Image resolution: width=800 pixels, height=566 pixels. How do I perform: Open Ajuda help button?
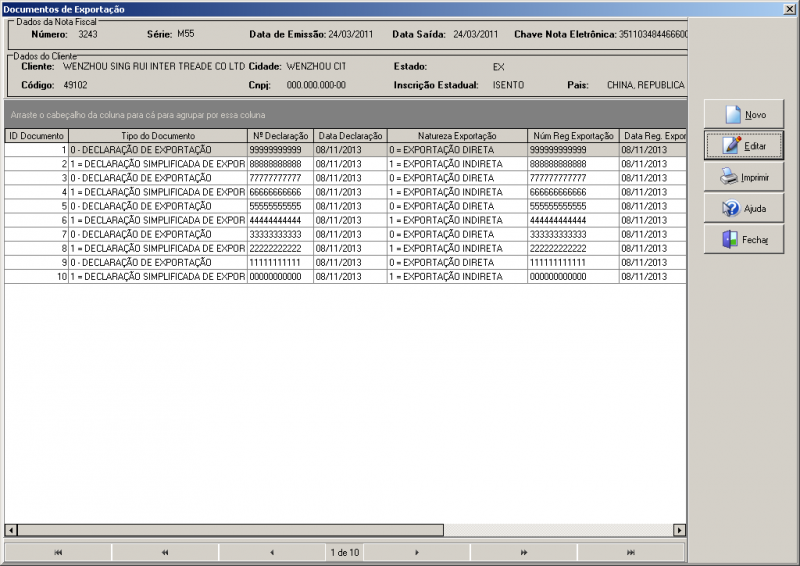coord(744,208)
